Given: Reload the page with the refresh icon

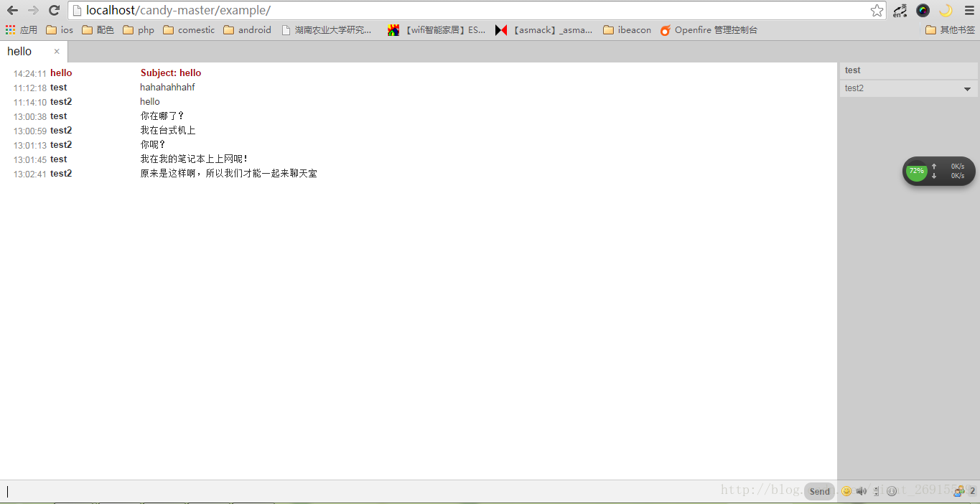Looking at the screenshot, I should click(x=54, y=10).
